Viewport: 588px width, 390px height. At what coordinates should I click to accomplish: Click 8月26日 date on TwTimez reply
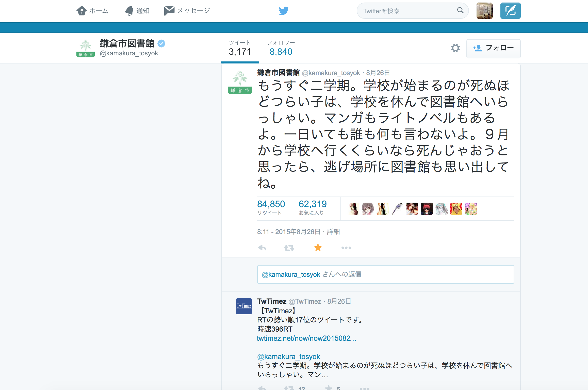339,301
